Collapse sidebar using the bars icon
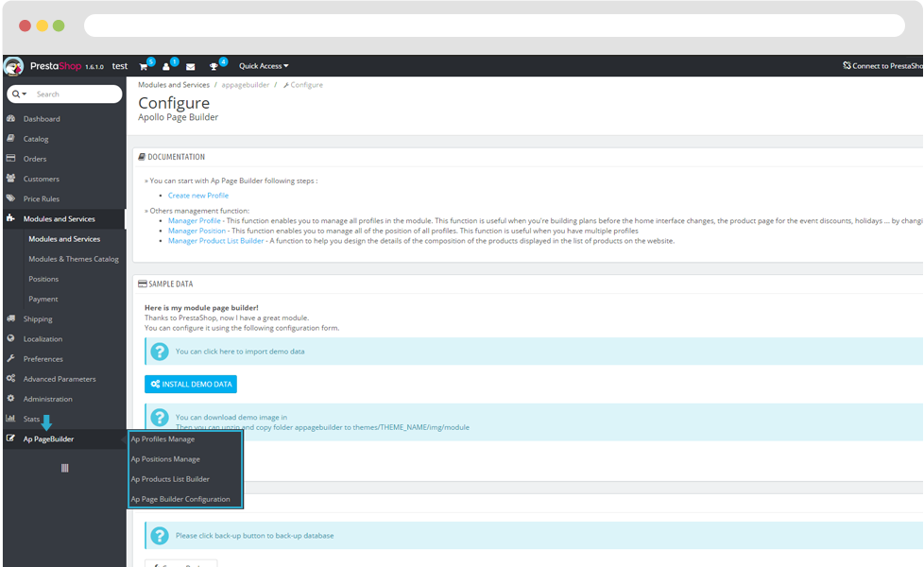Image resolution: width=924 pixels, height=567 pixels. point(65,468)
